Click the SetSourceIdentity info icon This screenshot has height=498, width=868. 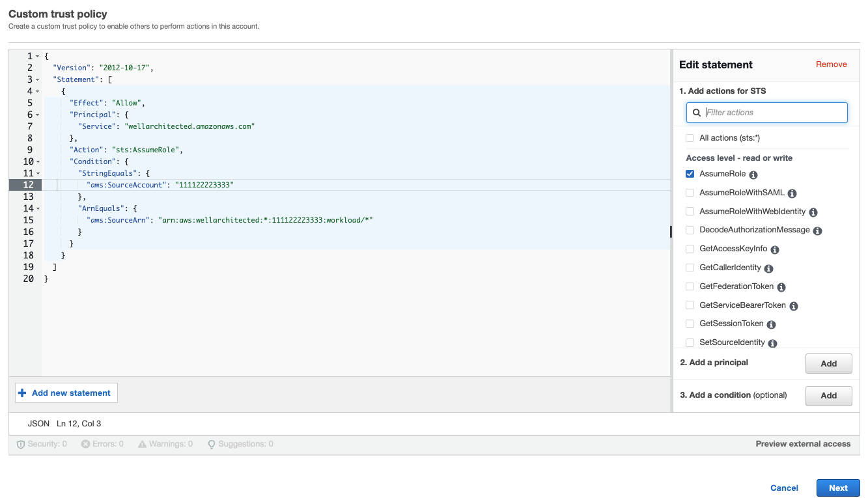tap(772, 342)
